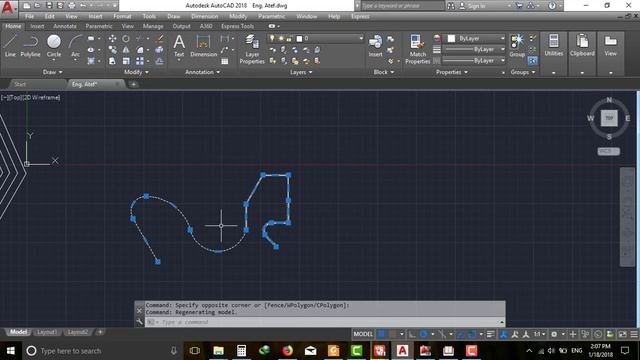Toggle the drawing grid display in status bar
Image resolution: width=640 pixels, height=360 pixels.
click(x=381, y=334)
